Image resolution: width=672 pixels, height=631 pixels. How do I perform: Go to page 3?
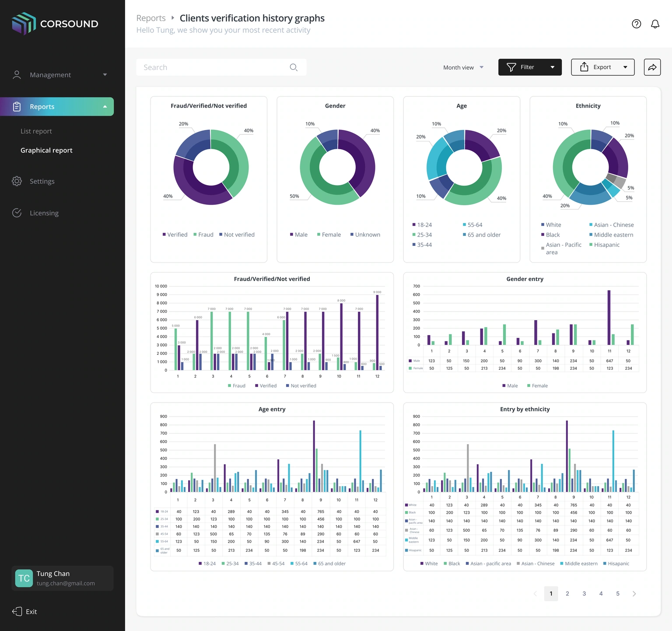[584, 594]
